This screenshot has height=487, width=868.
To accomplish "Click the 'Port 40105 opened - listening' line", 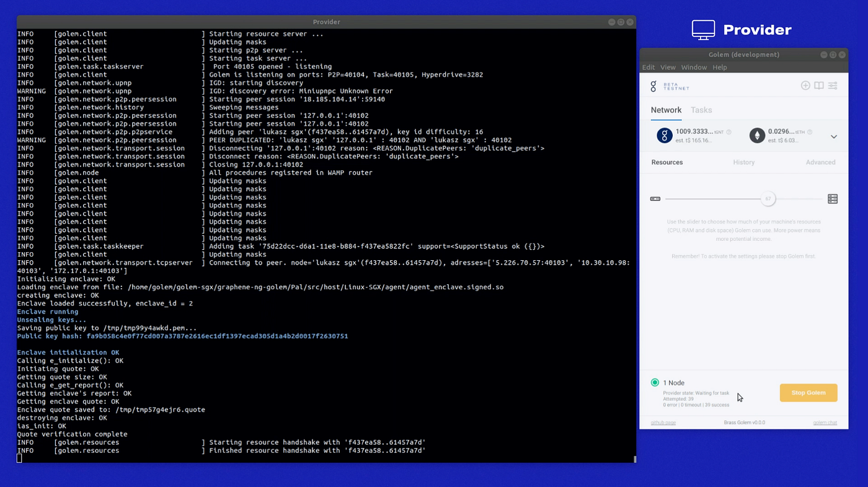I will (x=174, y=67).
